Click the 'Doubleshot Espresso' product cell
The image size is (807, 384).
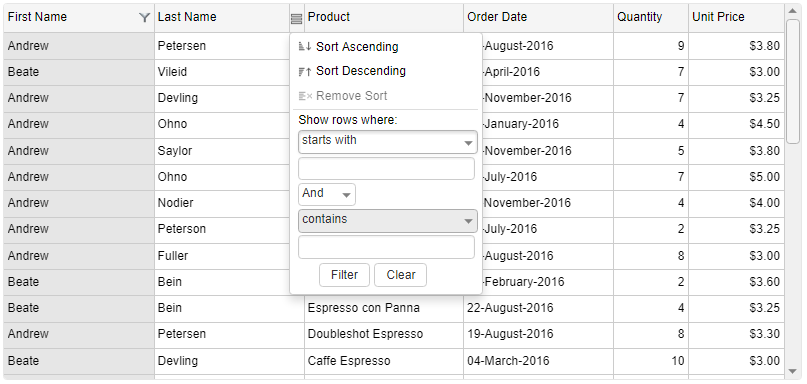click(384, 334)
